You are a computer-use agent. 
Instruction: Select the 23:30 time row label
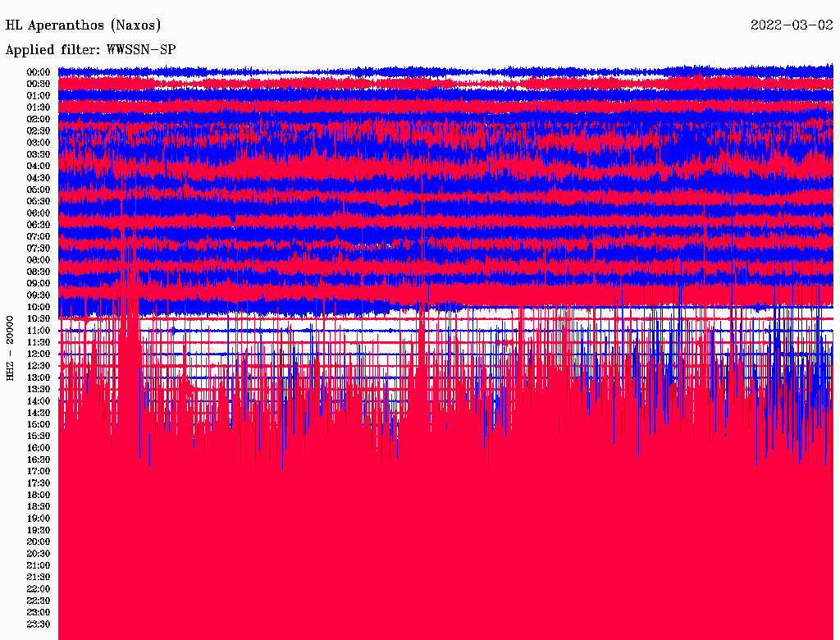[39, 624]
